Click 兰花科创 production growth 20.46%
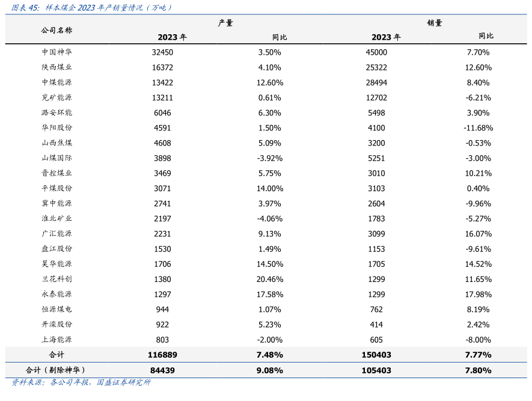 click(x=269, y=279)
